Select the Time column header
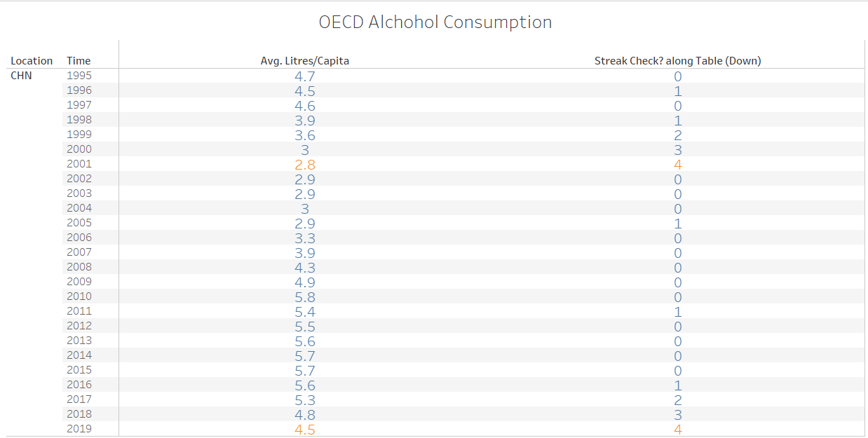This screenshot has width=868, height=438. [79, 61]
